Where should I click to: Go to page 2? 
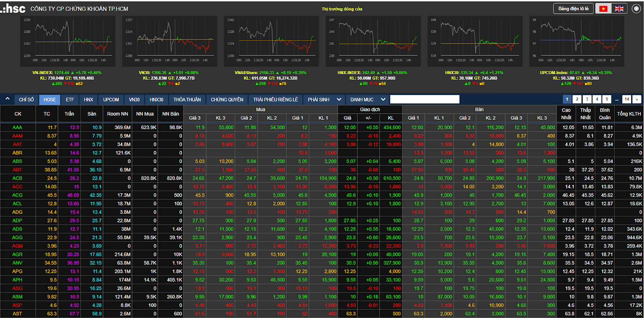tap(577, 99)
